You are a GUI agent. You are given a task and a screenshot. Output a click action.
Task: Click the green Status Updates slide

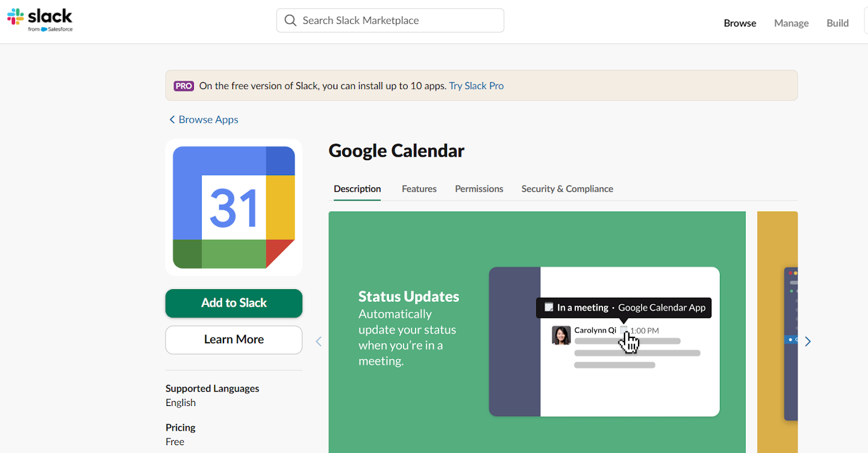pos(410,392)
